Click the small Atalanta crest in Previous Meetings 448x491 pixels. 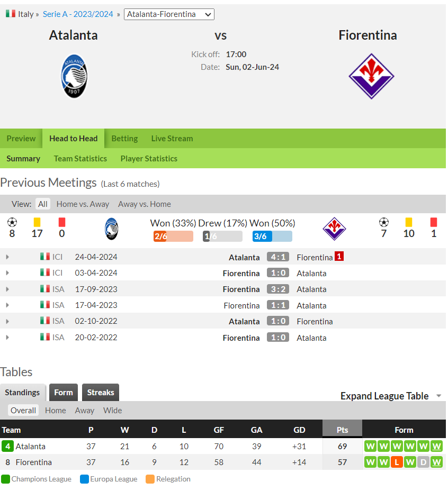coord(111,229)
